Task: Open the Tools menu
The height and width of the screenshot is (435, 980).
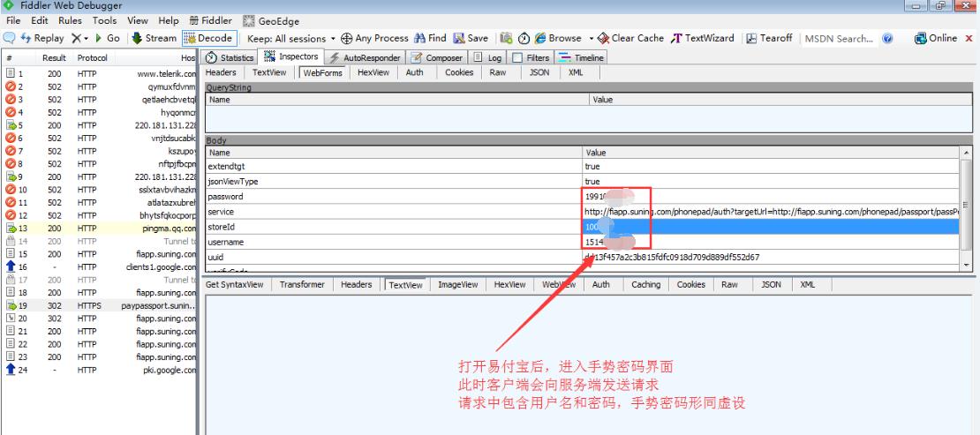Action: (x=104, y=20)
